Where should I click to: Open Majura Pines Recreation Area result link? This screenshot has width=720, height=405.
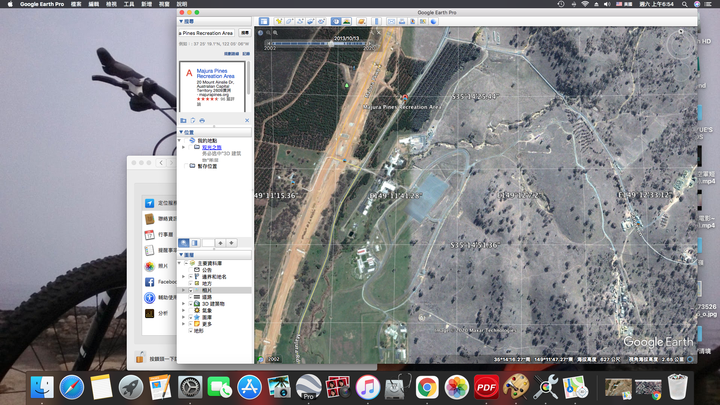(x=214, y=71)
